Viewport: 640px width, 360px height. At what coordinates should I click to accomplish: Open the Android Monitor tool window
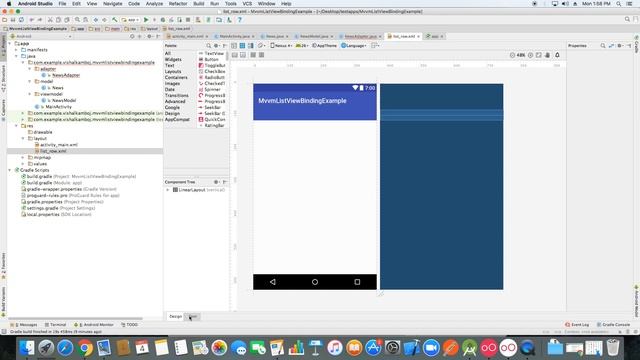point(94,324)
